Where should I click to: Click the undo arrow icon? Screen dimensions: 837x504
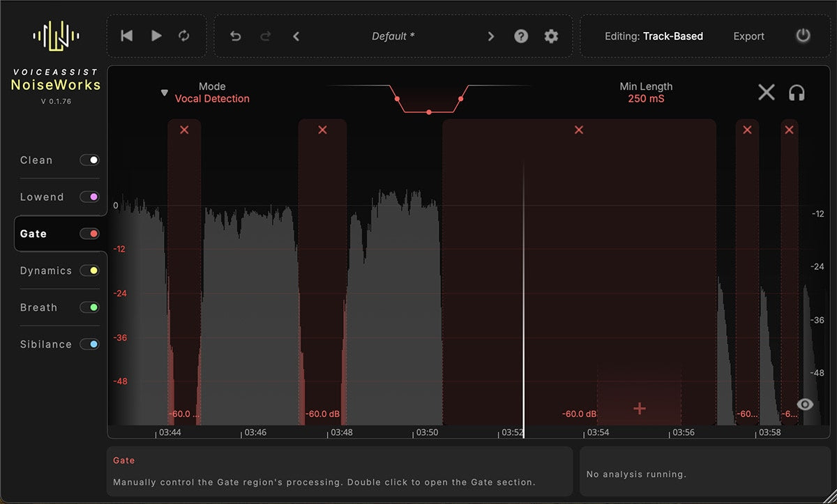(x=236, y=36)
